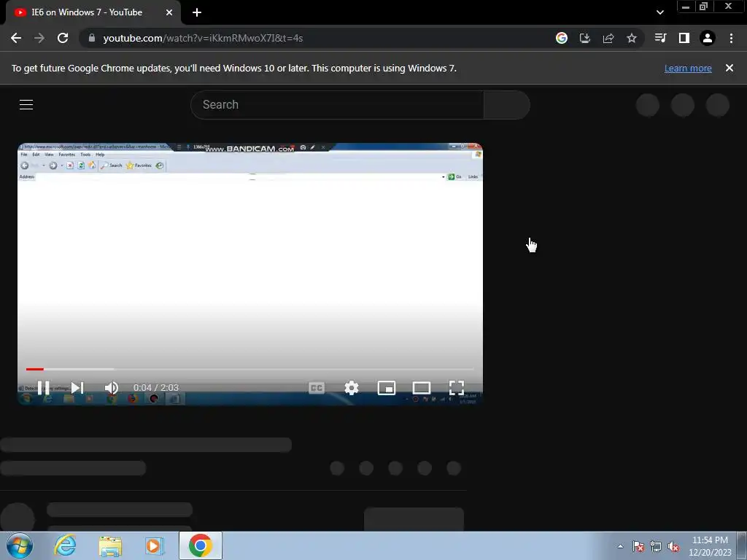
Task: Seek along the red video progress bar
Action: (x=249, y=369)
